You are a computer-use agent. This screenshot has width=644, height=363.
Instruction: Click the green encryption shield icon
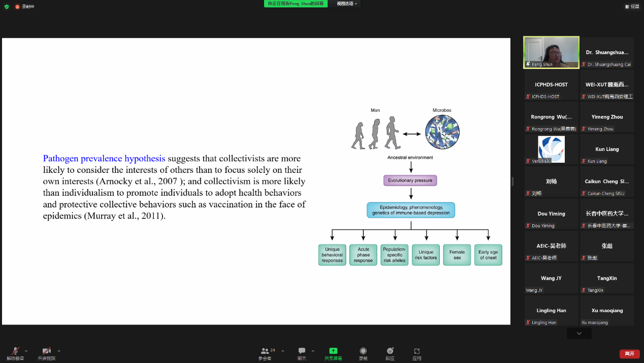click(x=7, y=7)
